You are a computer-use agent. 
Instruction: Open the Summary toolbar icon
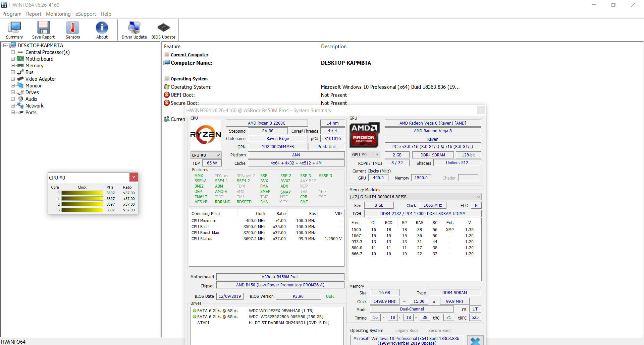[14, 27]
